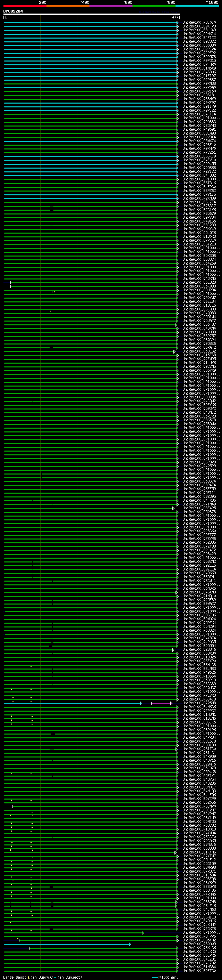Open hit UniRef100_A8B7H8
222x980 pixels.
tap(199, 902)
